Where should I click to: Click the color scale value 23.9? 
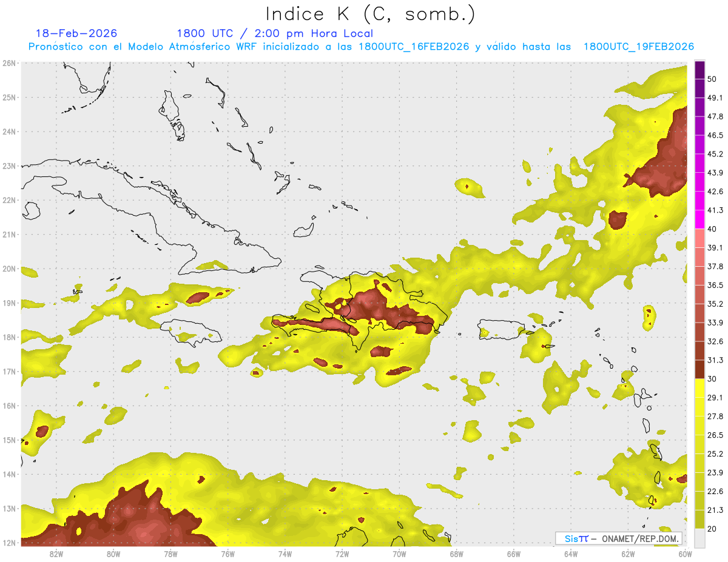point(715,473)
